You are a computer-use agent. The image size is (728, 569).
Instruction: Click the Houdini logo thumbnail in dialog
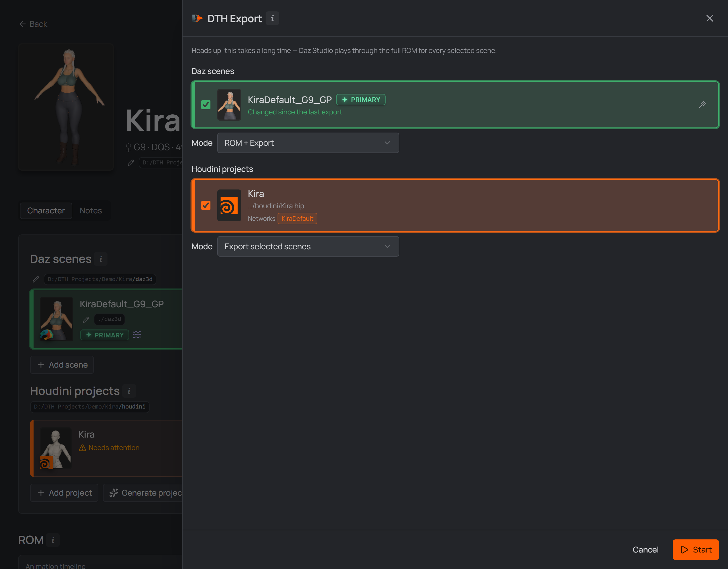tap(229, 205)
